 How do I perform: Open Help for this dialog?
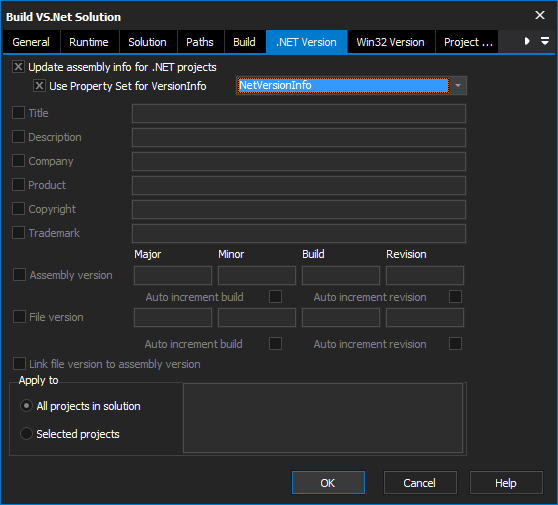[506, 483]
